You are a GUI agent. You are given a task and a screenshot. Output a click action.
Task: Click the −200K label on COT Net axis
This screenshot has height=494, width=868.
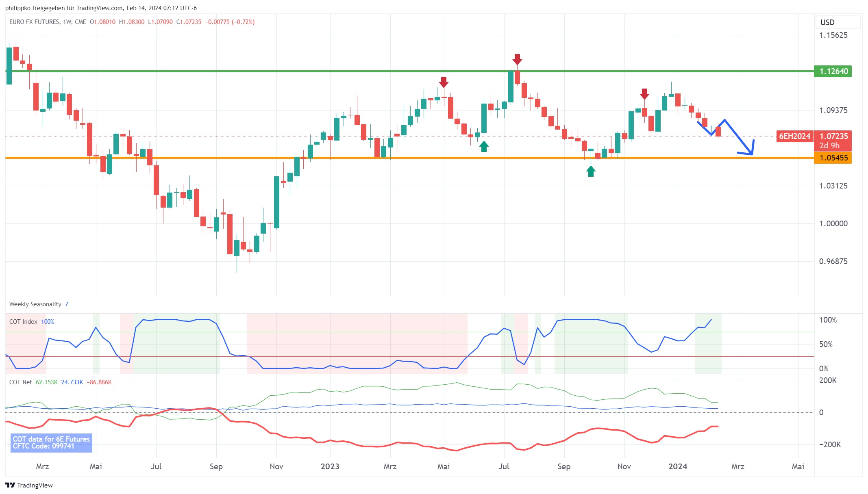point(830,444)
